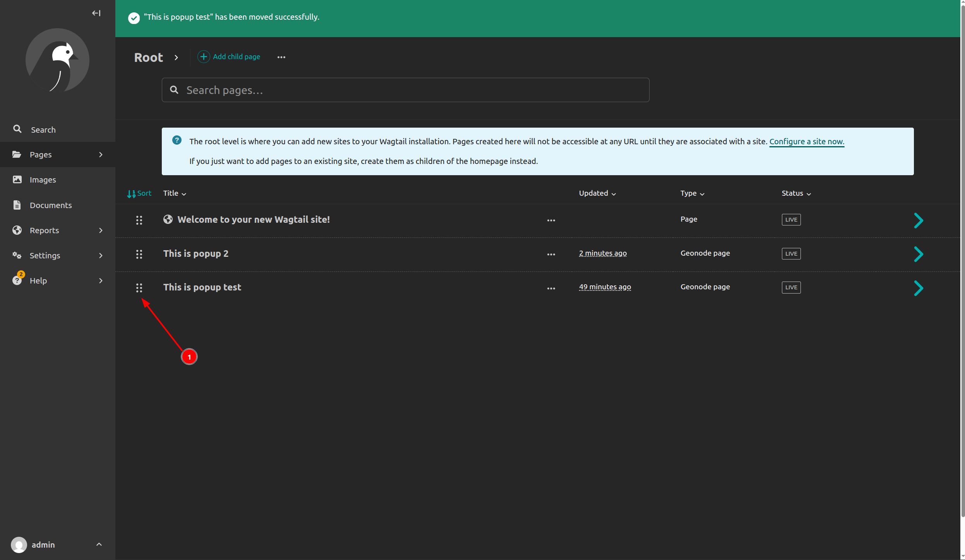The image size is (965, 560).
Task: Click the Sort ordering toggle
Action: point(139,193)
